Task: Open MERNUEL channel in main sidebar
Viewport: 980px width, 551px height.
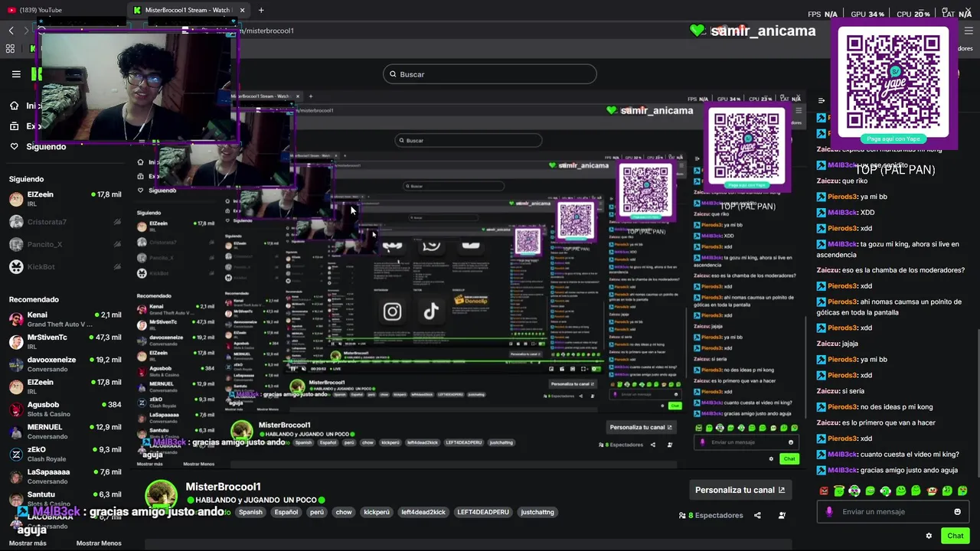Action: click(65, 432)
